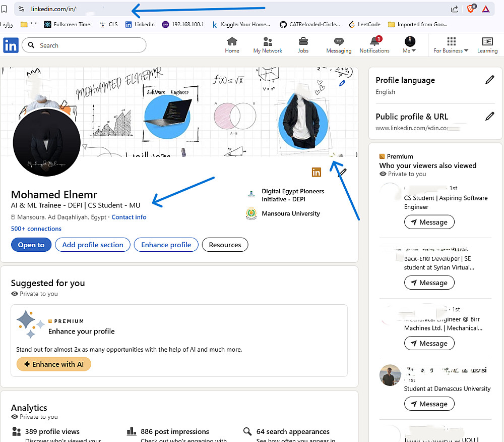Open the Home navigation tab
The image size is (504, 442).
point(232,45)
